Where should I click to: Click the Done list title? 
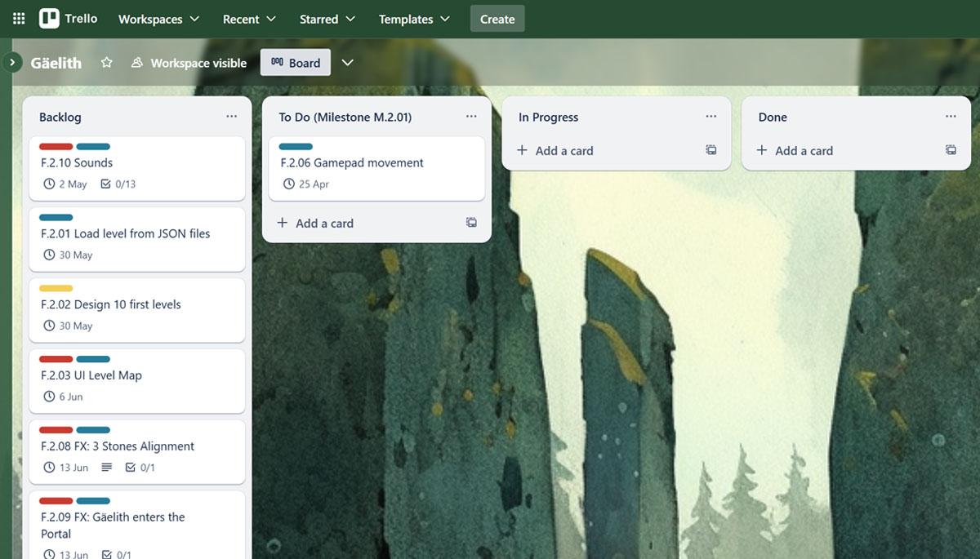pos(773,118)
